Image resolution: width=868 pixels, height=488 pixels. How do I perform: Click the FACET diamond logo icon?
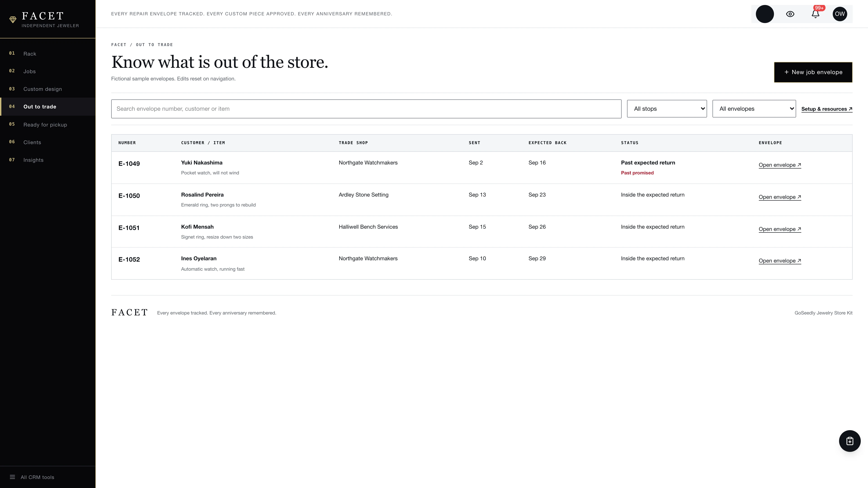point(13,19)
